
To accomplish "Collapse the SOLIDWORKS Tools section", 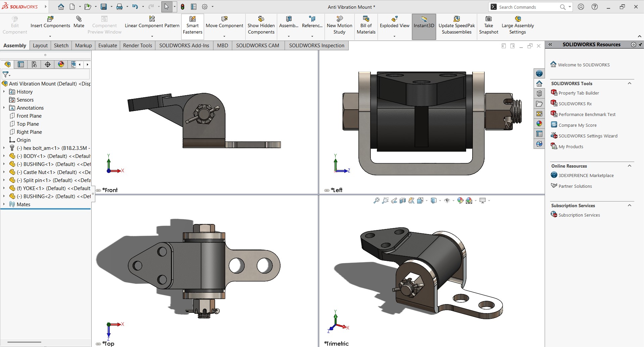I will (630, 83).
